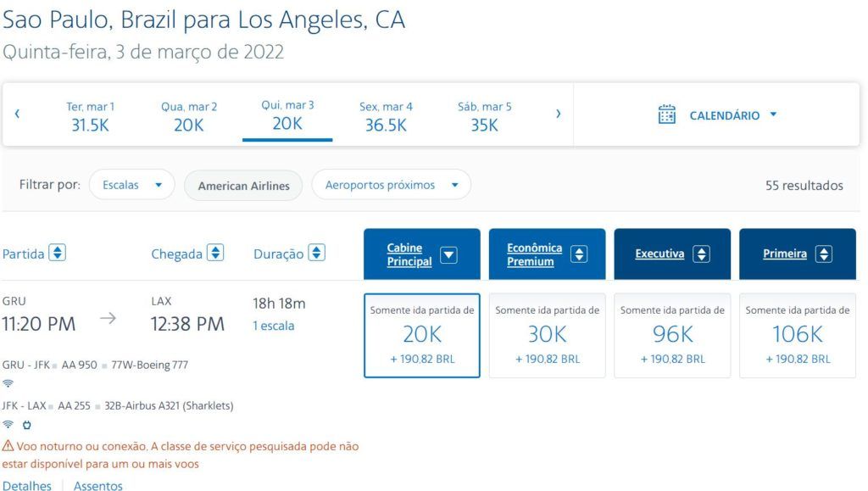Click the Executiva column header link
This screenshot has height=491, width=868.
pyautogui.click(x=659, y=254)
